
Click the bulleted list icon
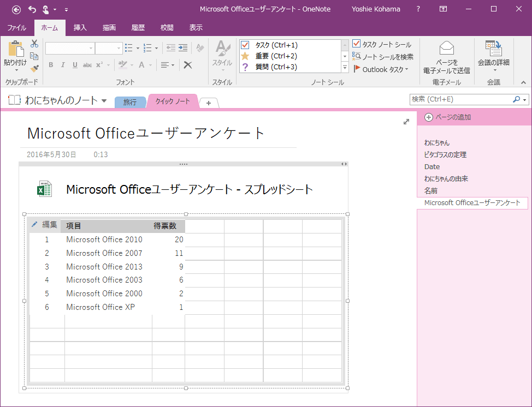point(129,48)
